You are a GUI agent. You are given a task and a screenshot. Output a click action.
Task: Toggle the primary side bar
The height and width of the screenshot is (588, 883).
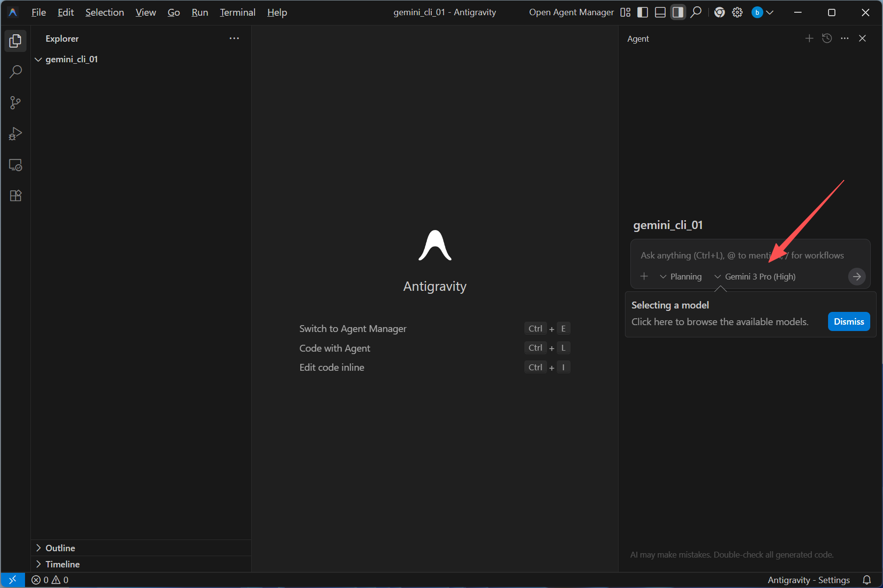[643, 12]
